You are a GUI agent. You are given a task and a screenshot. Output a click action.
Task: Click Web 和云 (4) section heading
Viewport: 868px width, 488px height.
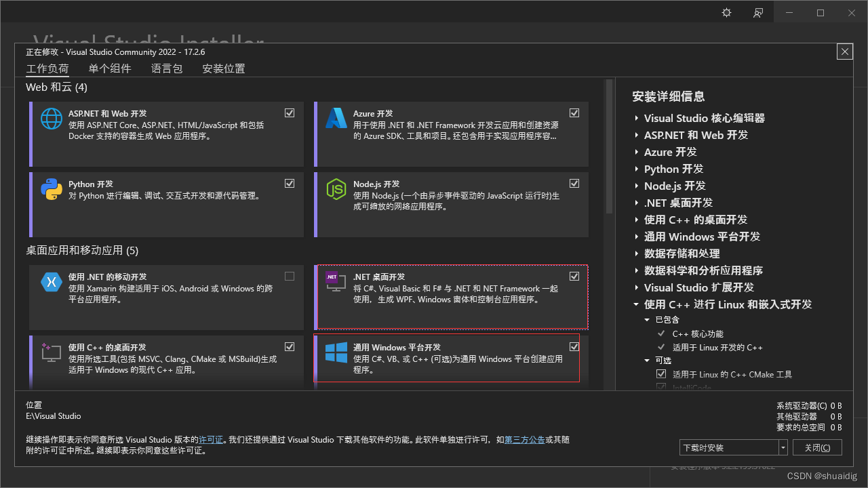tap(56, 87)
